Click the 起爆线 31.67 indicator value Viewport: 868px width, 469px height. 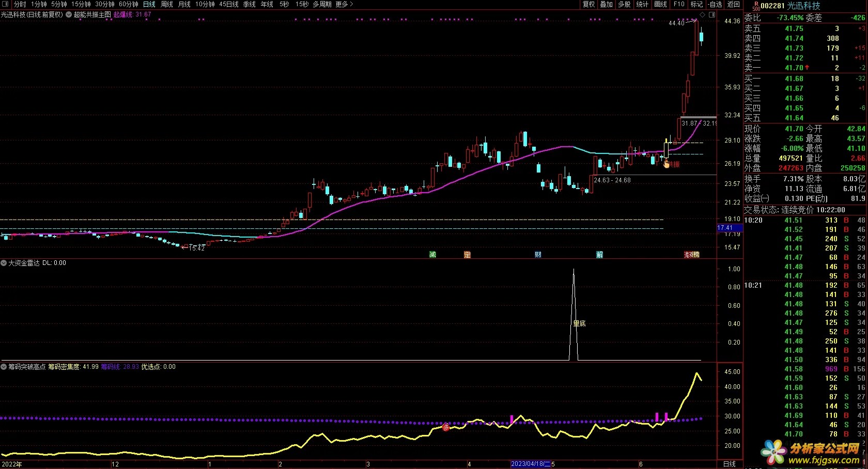pos(132,14)
